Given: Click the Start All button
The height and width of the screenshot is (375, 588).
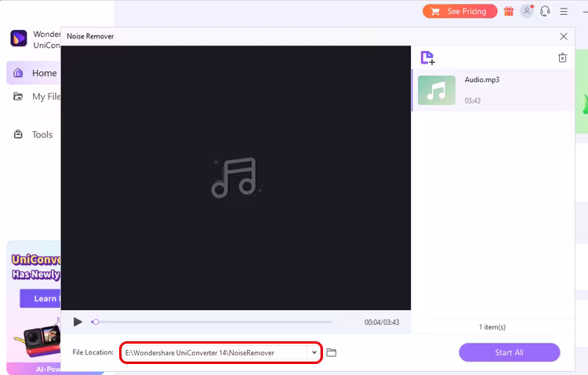Looking at the screenshot, I should click(510, 352).
